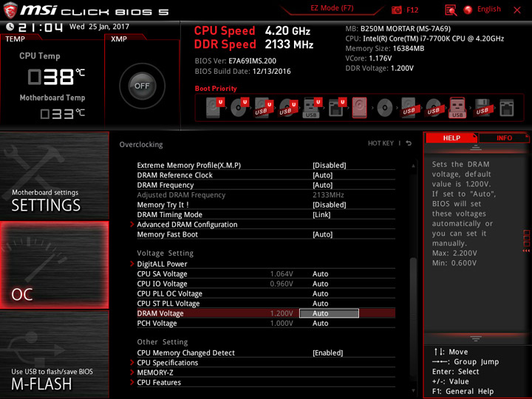Toggle the XMP OFF round button
Screen dimensions: 532x399
(142, 86)
